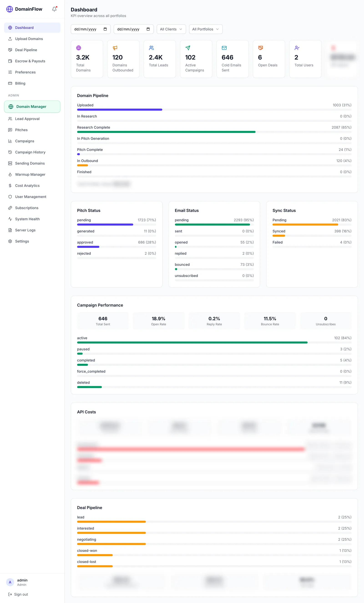
Task: Open the first date field calendar picker
Action: (x=105, y=29)
